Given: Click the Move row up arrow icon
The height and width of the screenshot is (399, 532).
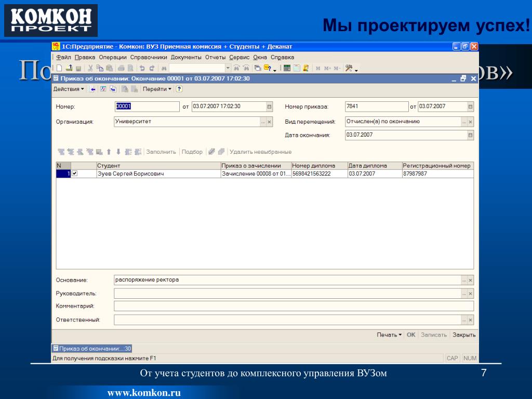Looking at the screenshot, I should (x=109, y=152).
